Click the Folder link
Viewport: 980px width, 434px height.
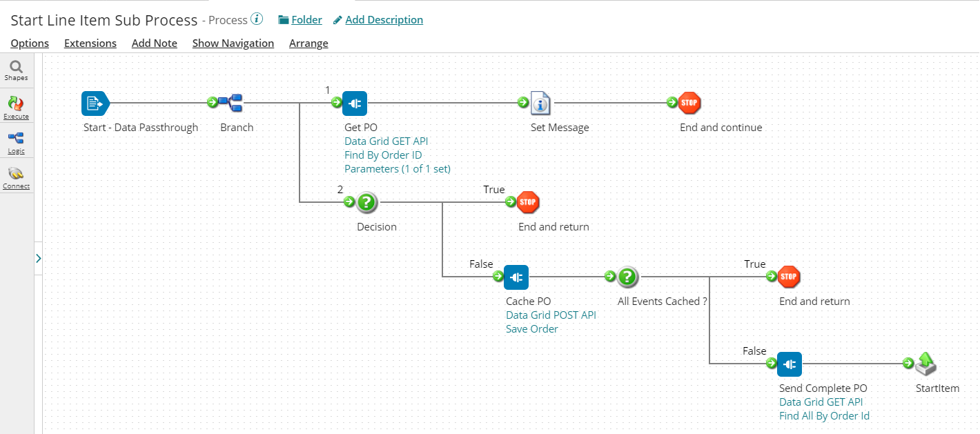click(300, 20)
